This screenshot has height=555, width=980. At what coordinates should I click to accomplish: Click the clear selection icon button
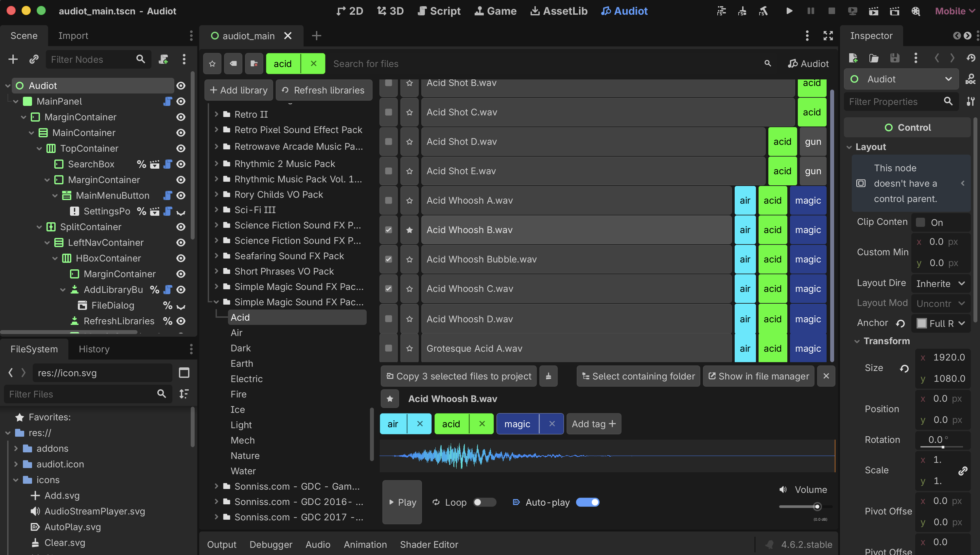click(548, 376)
